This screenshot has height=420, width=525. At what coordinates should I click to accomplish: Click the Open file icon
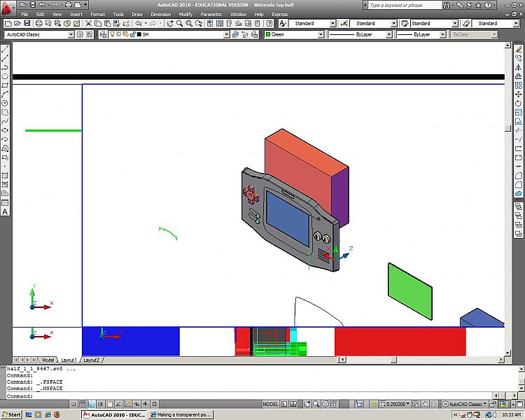click(x=17, y=23)
